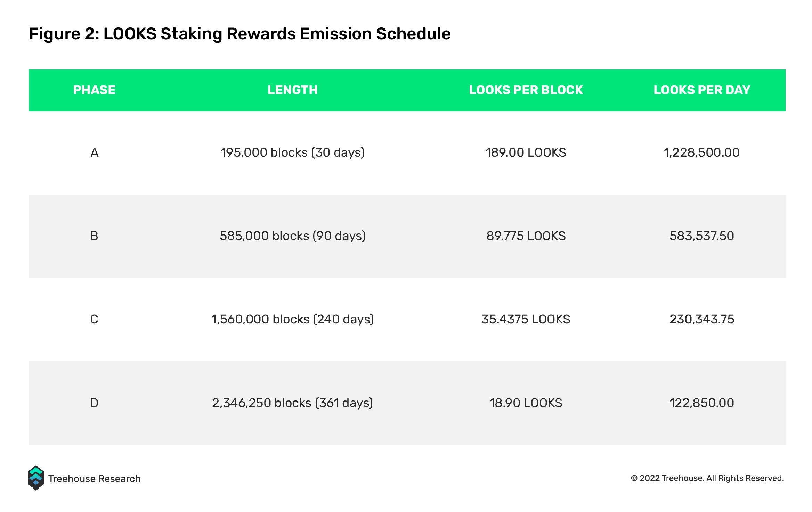The image size is (812, 512).
Task: Click '1,560,000 blocks (240 days)' cell
Action: (293, 319)
